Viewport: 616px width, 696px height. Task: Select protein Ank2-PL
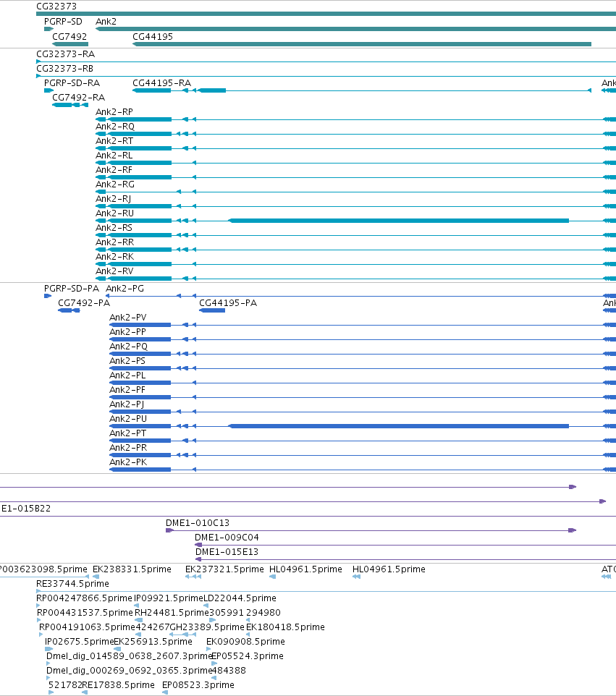tap(127, 375)
